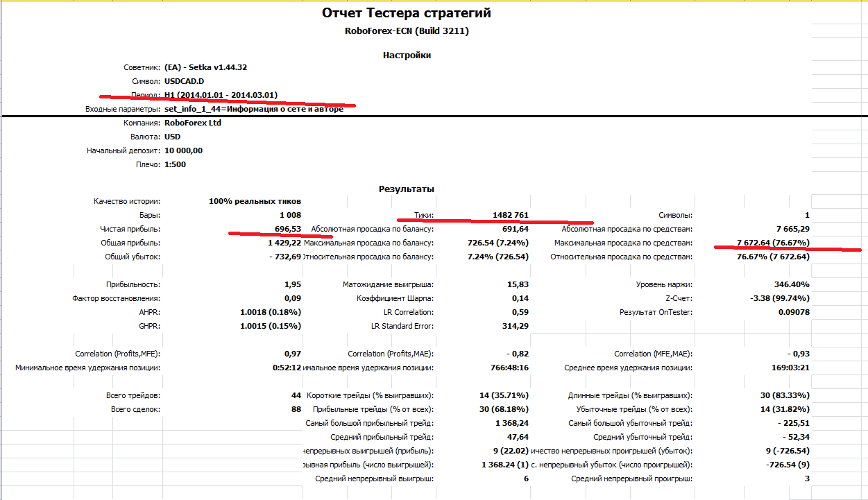The image size is (868, 500).
Task: Select the 'Настройки' section heading
Action: coord(407,55)
